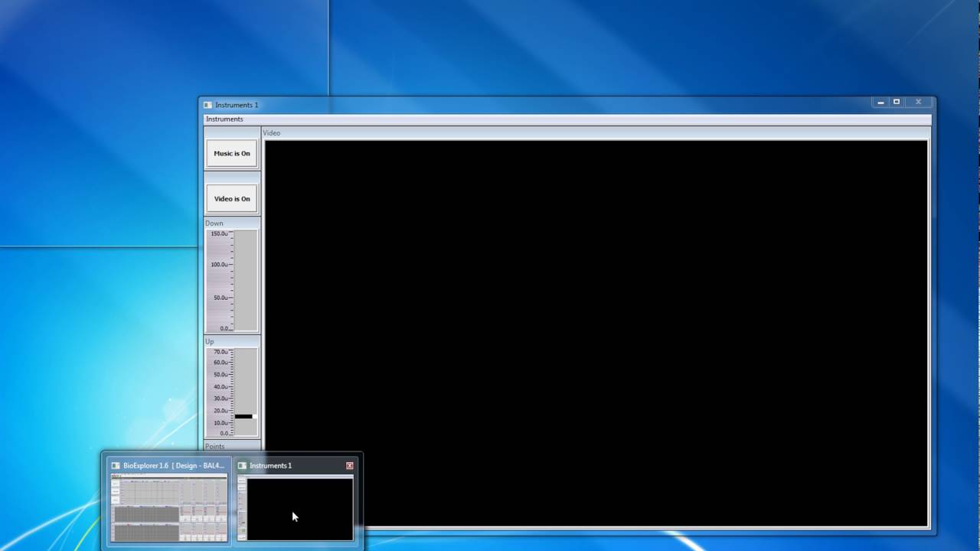Toggle the Video is On button
This screenshot has height=551, width=980.
pyautogui.click(x=232, y=198)
